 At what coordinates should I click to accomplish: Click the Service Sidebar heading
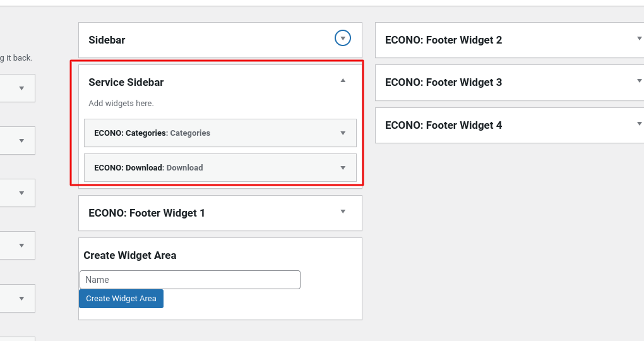126,82
